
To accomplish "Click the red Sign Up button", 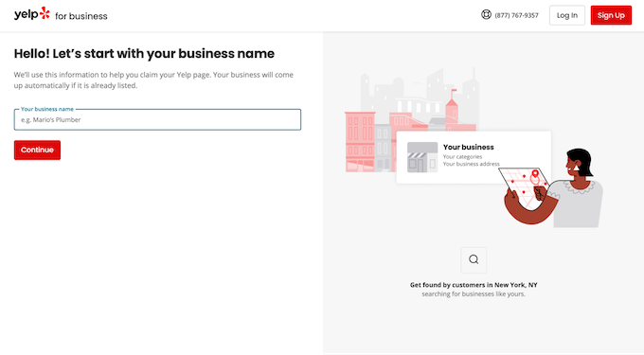I will click(x=611, y=15).
